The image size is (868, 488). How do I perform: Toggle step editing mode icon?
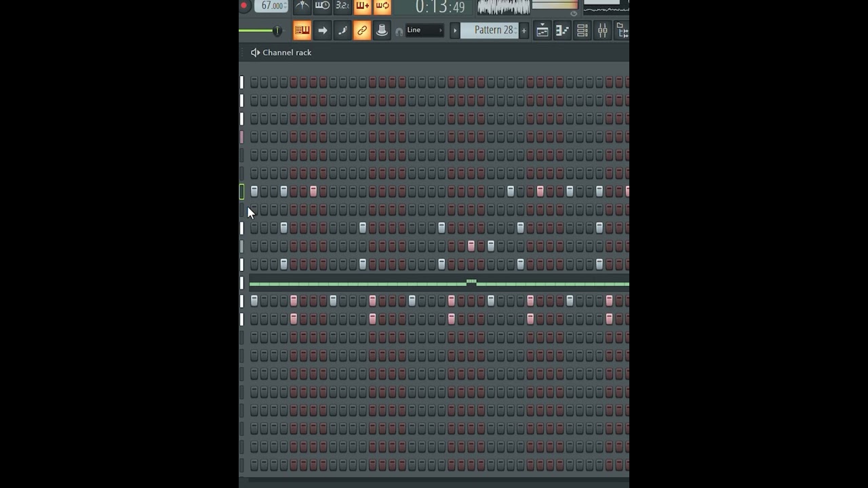(342, 30)
